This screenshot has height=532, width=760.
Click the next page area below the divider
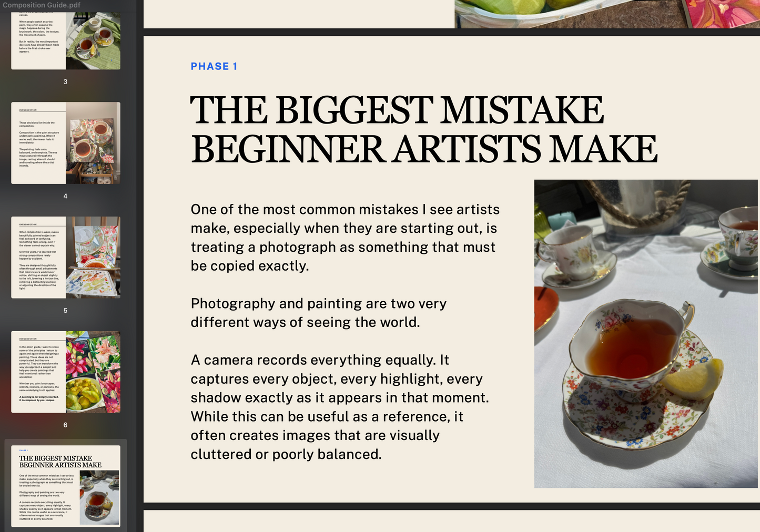[x=452, y=521]
